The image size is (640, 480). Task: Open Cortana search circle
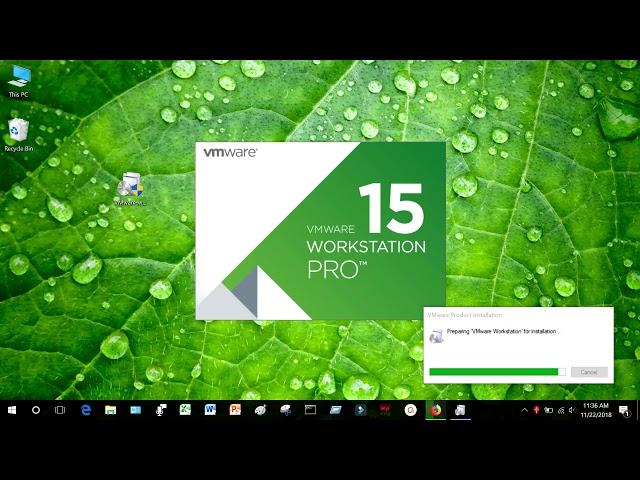(x=36, y=410)
